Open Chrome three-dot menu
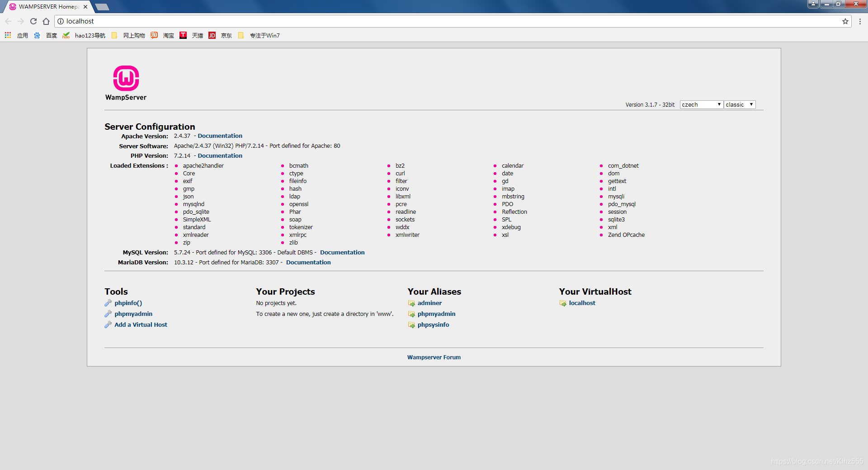The height and width of the screenshot is (470, 868). (x=860, y=21)
